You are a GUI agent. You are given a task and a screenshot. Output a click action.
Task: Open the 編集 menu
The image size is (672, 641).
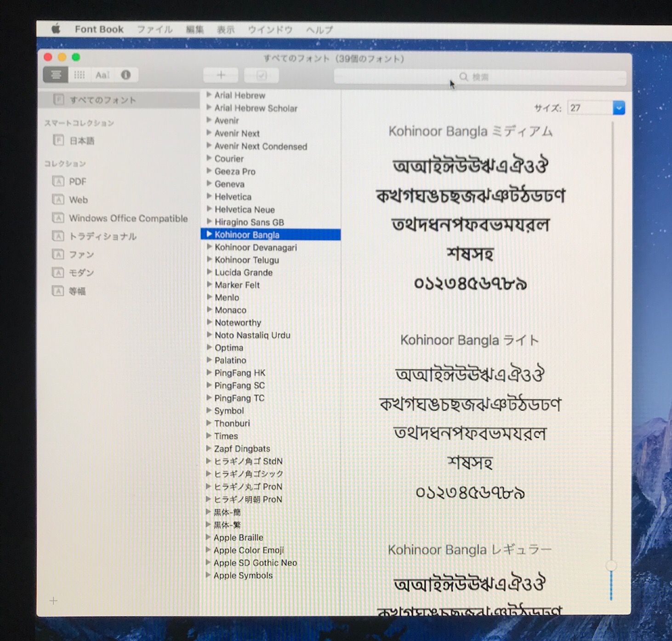point(194,30)
